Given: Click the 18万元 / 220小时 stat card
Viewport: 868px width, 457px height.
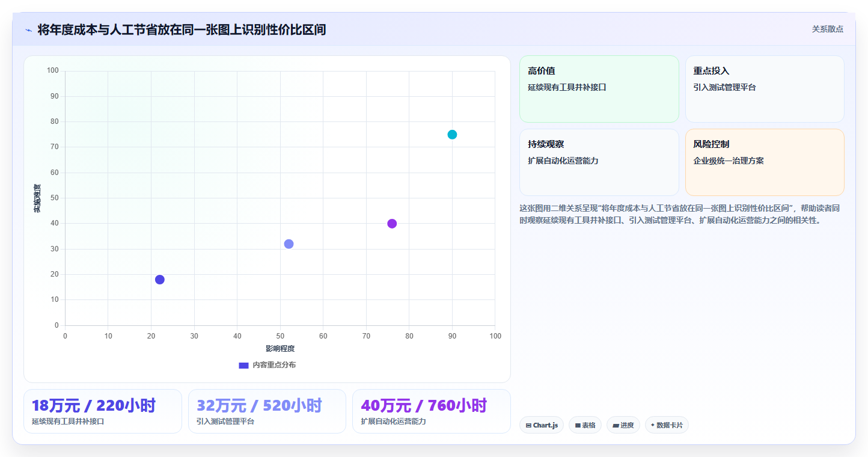Looking at the screenshot, I should click(103, 411).
